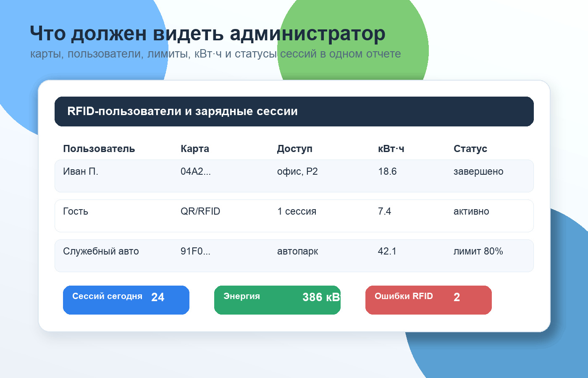Click the heading 'Что должен видеть администратор'
The height and width of the screenshot is (378, 588).
point(207,34)
